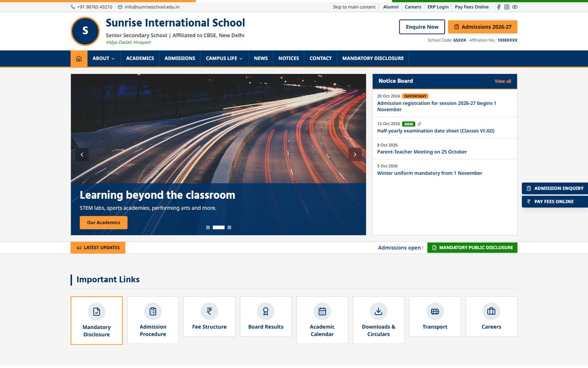588x368 pixels.
Task: Open the Downloads & Circulars icon card
Action: pos(379,320)
